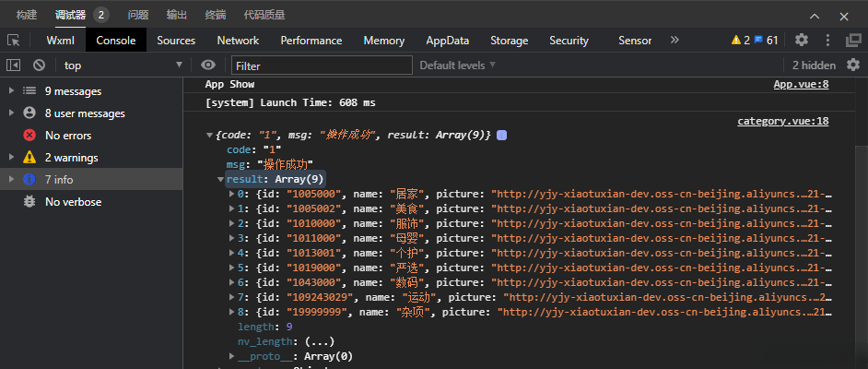Toggle the console sidebar panel icon
This screenshot has width=868, height=369.
[x=14, y=65]
